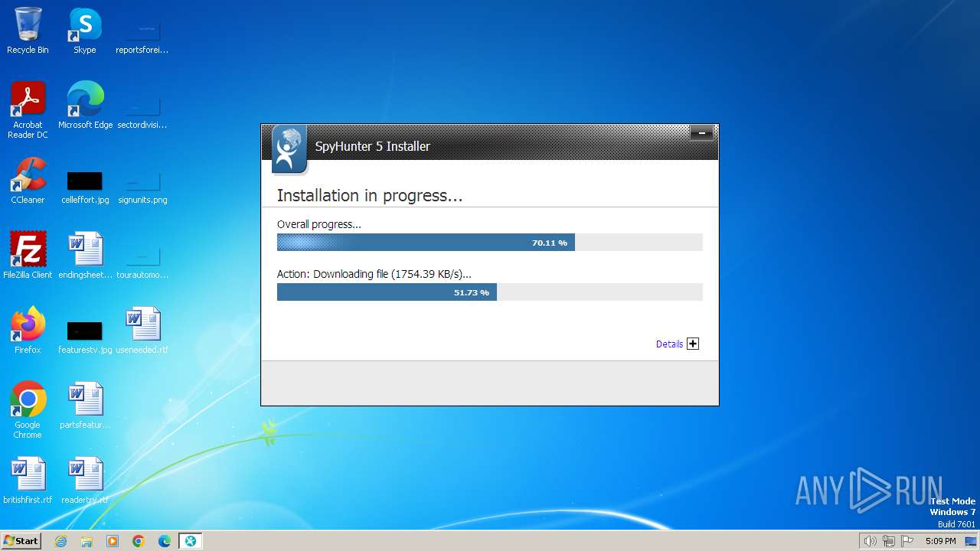Select readertry.rtf document icon
Screen dimensions: 980x551
coord(85,481)
